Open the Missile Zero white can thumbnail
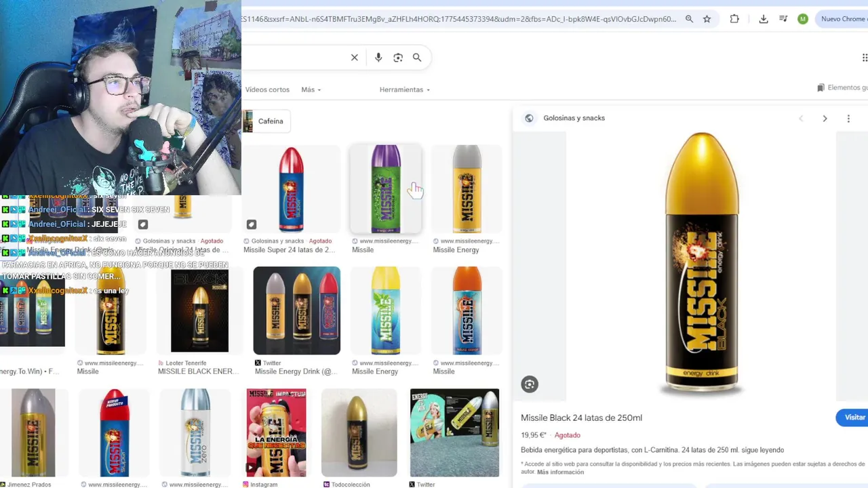868x488 pixels. tap(195, 432)
